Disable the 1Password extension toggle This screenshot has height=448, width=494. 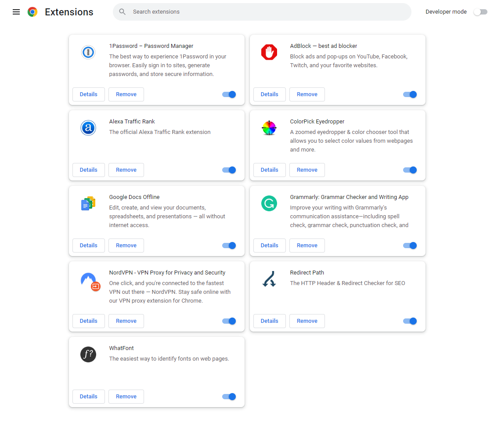pyautogui.click(x=229, y=94)
